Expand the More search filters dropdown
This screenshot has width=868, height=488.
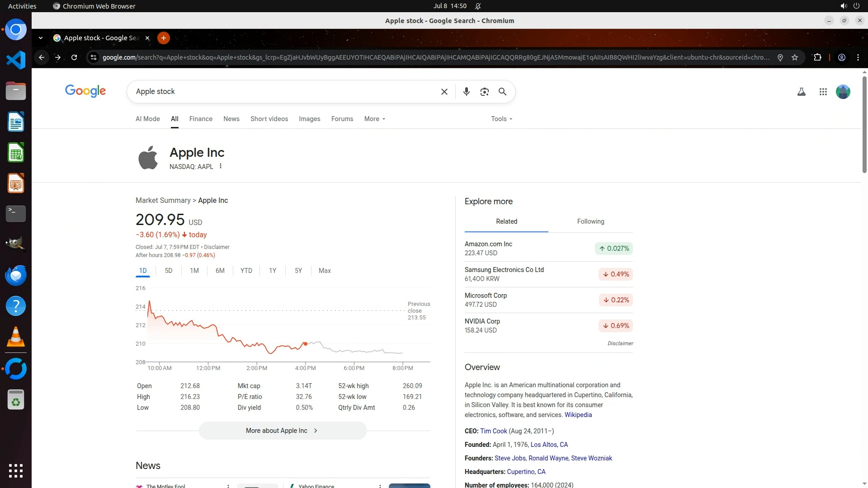tap(375, 119)
